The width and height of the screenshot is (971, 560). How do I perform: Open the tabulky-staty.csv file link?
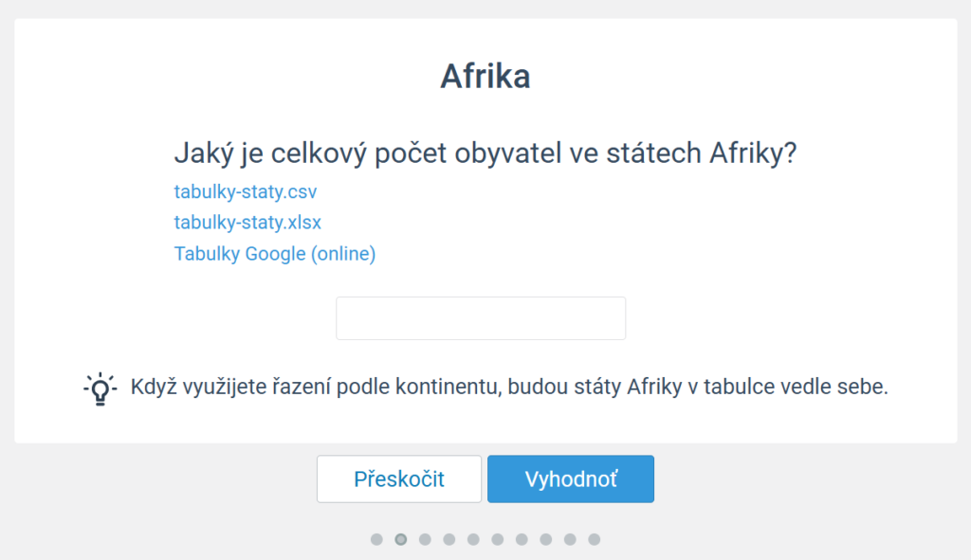246,191
